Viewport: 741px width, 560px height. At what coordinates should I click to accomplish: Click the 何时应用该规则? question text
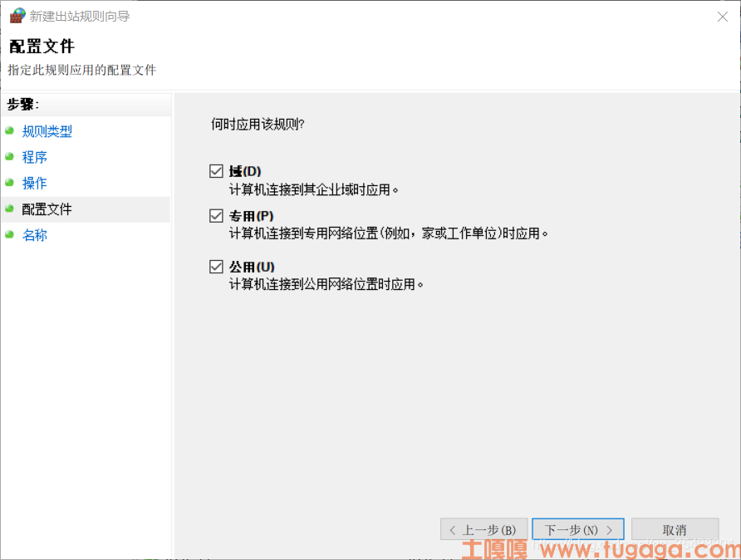coord(258,125)
